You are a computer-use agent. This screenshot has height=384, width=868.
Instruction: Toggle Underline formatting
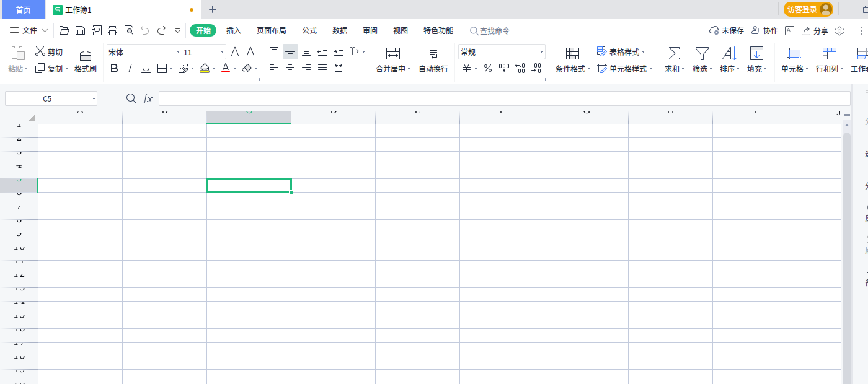point(146,68)
